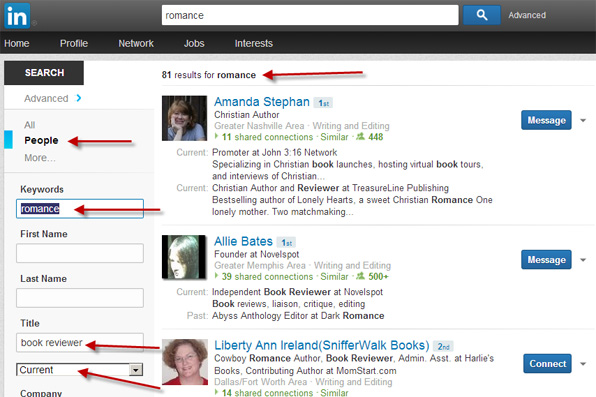This screenshot has width=596, height=397.
Task: Click the 1st degree badge for Amanda Stephan
Action: [323, 103]
